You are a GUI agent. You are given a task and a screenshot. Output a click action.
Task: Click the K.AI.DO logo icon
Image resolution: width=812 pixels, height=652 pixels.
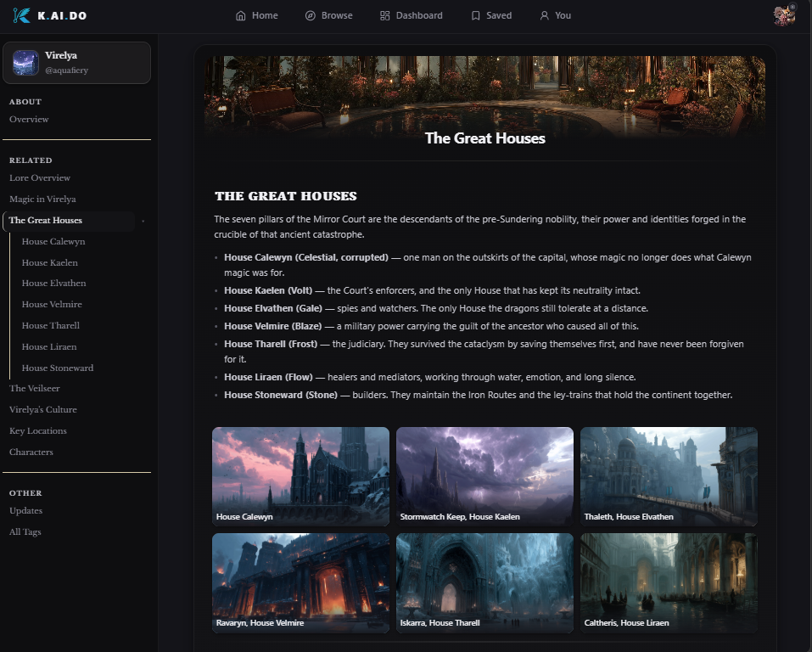[x=21, y=15]
